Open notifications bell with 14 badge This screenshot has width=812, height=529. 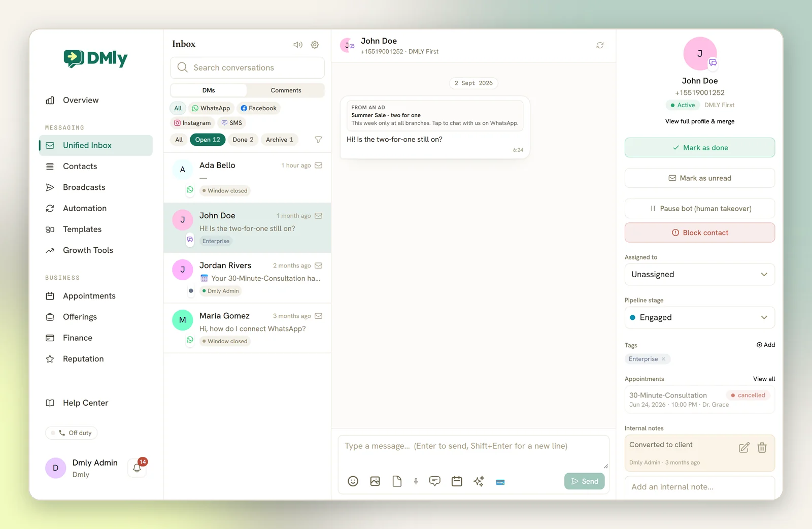coord(137,468)
